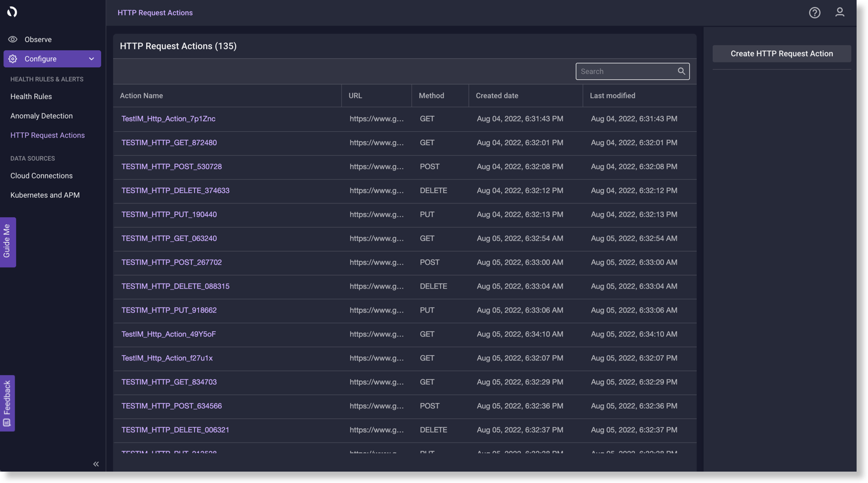Open TestIM_Http_Action_7p1Znc action
This screenshot has width=868, height=483.
168,119
